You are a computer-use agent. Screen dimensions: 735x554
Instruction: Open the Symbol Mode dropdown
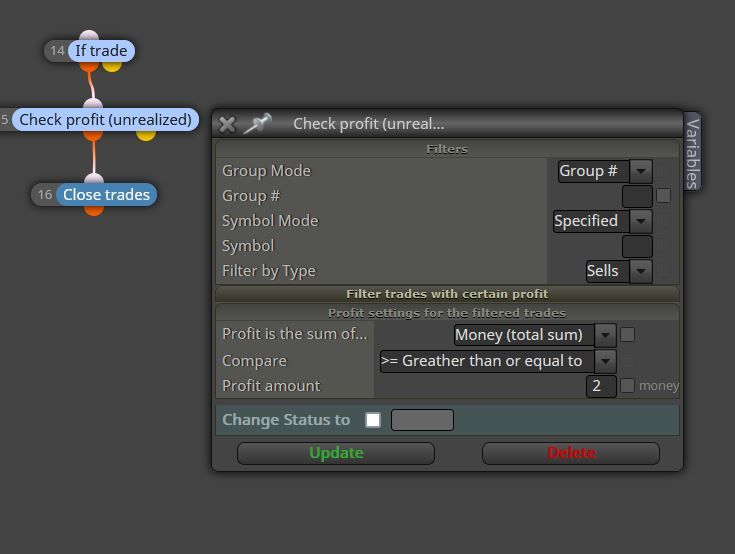click(x=603, y=221)
